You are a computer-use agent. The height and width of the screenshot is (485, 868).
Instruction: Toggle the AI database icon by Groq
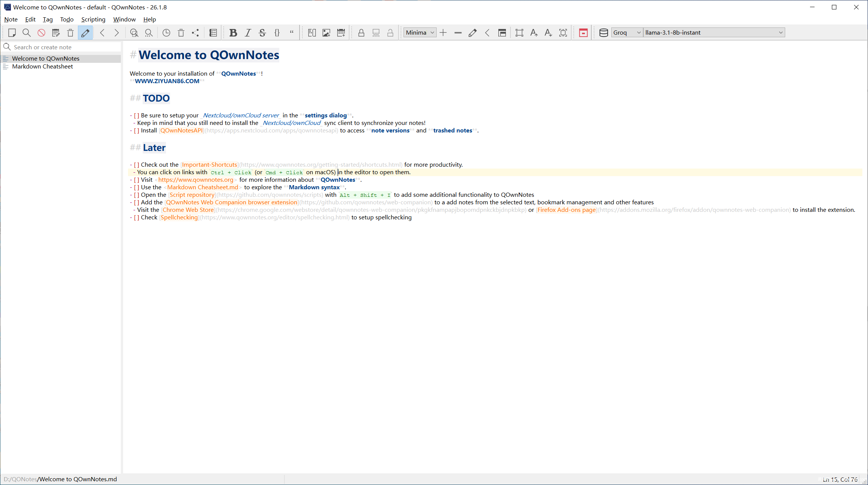point(603,33)
